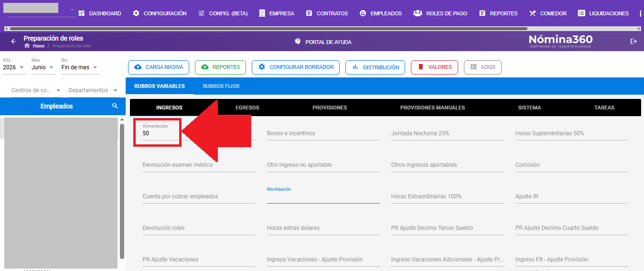The width and height of the screenshot is (644, 271).
Task: Open the Portal de Ayuda link
Action: point(323,42)
